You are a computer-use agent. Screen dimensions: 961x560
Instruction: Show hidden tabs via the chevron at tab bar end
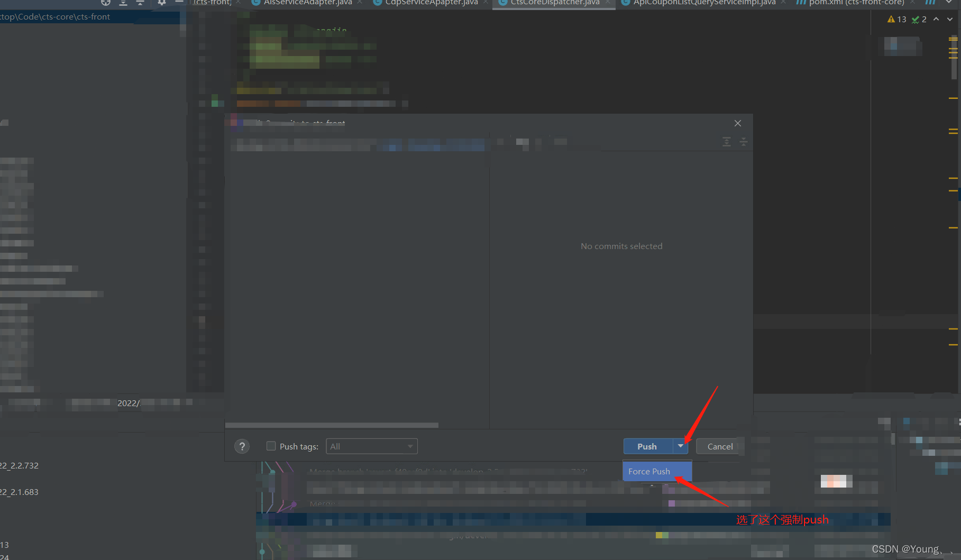pyautogui.click(x=949, y=2)
